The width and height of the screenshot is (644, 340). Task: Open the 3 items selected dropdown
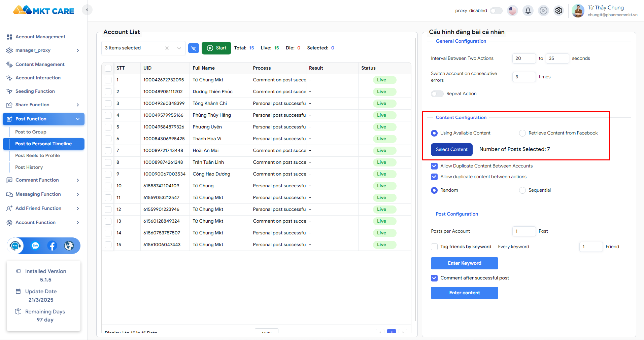click(143, 48)
